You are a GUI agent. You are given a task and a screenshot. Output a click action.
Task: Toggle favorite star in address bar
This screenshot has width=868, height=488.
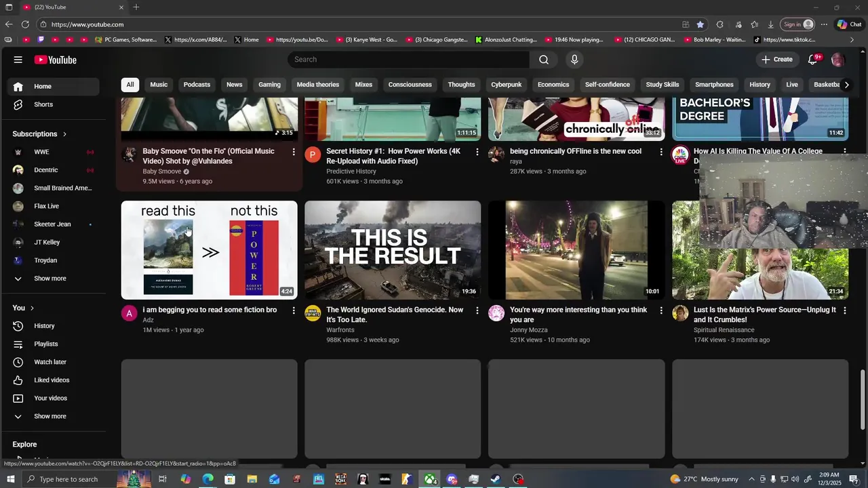701,24
